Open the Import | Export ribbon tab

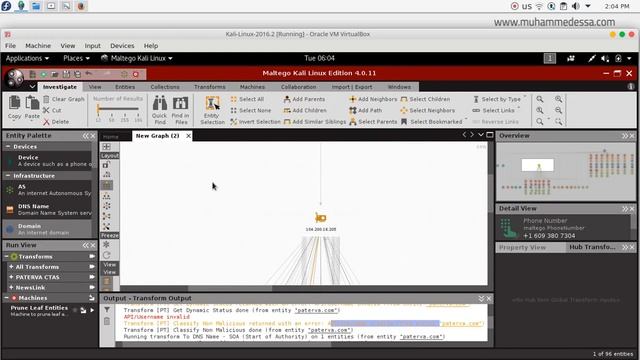352,87
